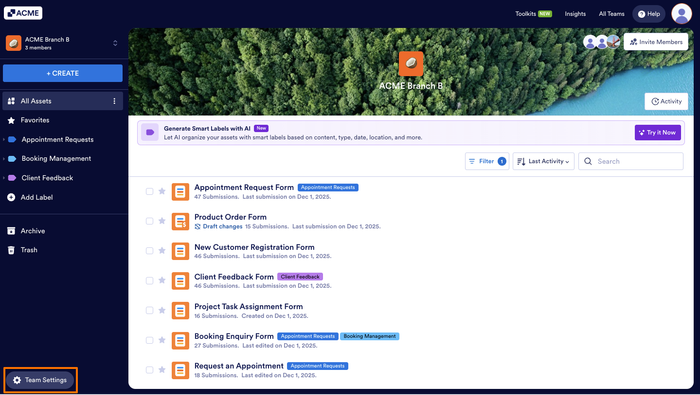
Task: Click the search magnifier icon
Action: click(x=588, y=161)
